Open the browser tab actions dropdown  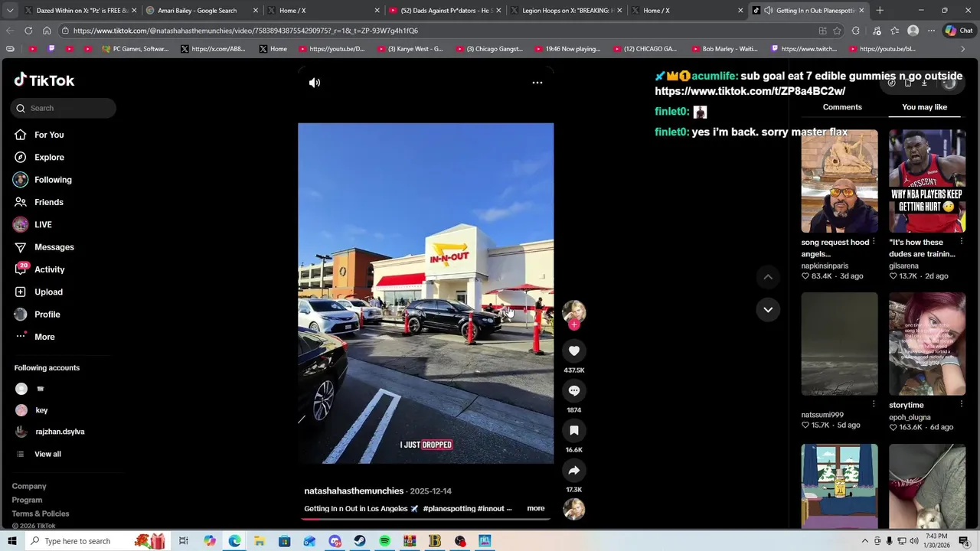[x=10, y=11]
